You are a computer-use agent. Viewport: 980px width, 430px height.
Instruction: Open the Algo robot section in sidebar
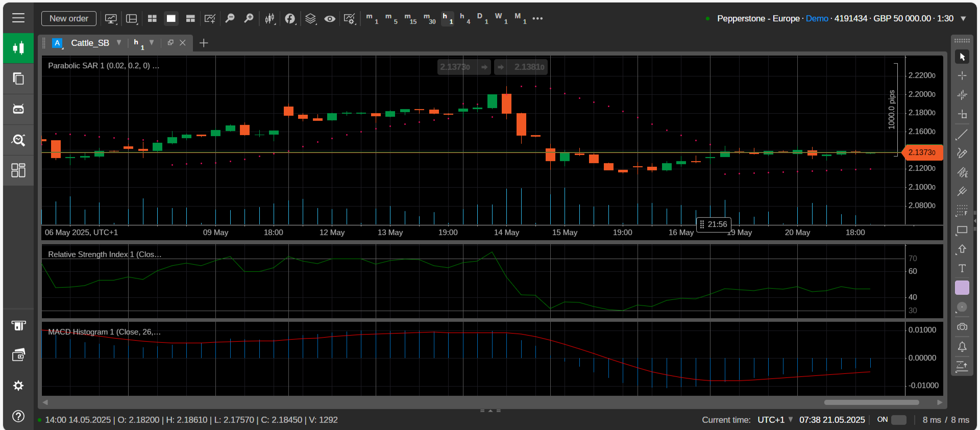coord(18,109)
